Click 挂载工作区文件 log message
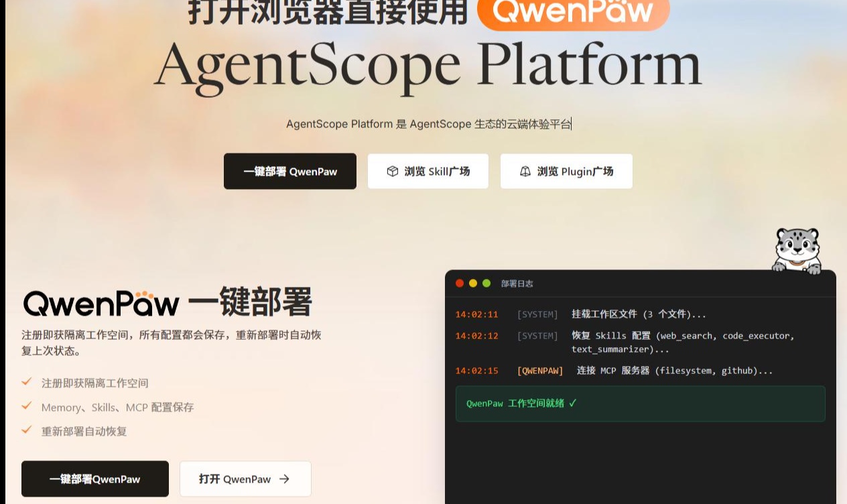Viewport: 847px width, 504px height. pos(639,314)
